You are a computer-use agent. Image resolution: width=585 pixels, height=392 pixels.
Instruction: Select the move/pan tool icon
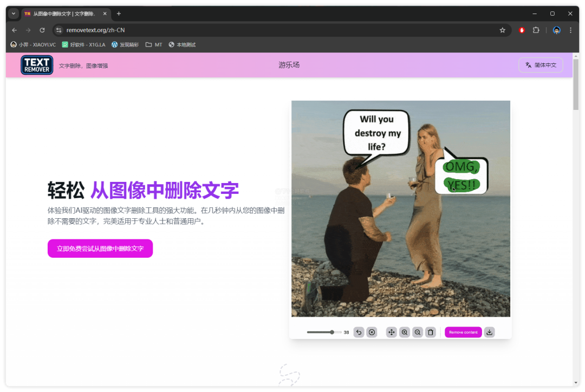coord(392,332)
